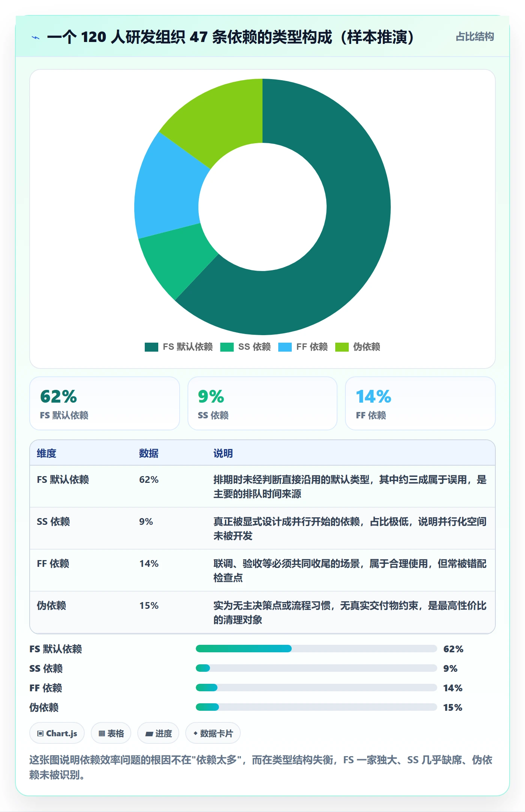Click the FS 默认依赖 cell in the table
This screenshot has height=812, width=525.
[63, 479]
